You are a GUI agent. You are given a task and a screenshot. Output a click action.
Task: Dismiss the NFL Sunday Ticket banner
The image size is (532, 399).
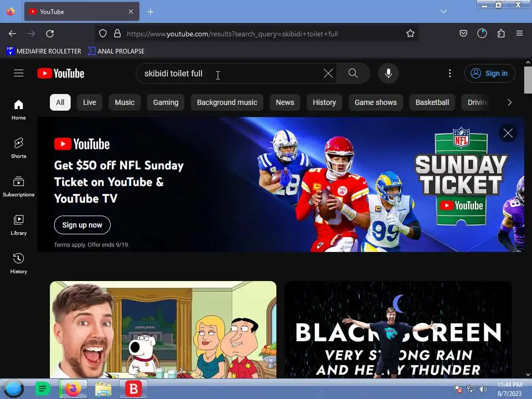[x=508, y=133]
